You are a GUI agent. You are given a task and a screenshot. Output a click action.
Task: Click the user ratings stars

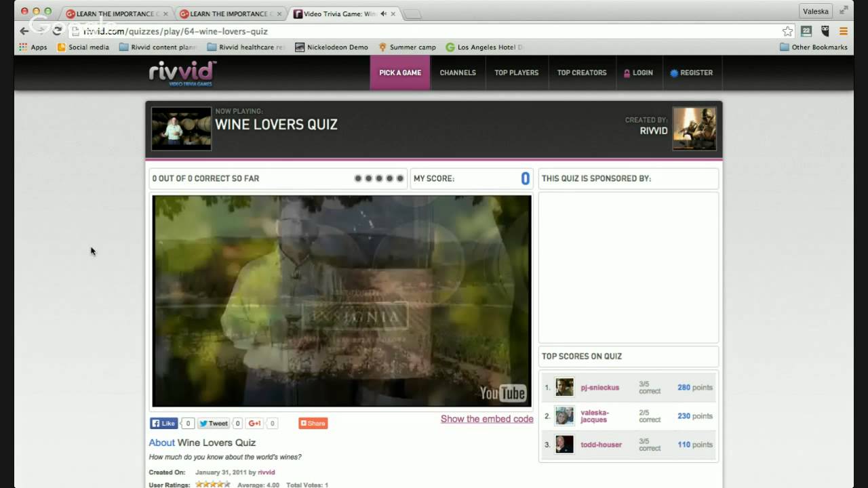tap(213, 485)
